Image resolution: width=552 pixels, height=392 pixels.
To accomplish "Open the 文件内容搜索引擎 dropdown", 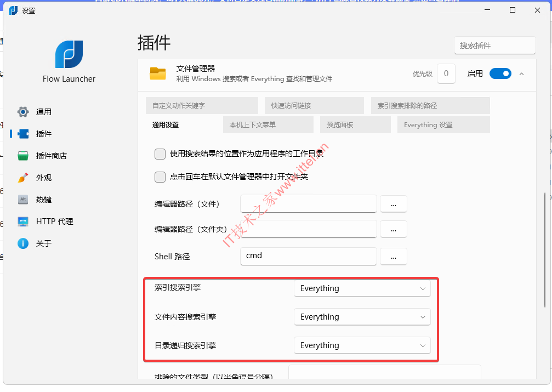I will coord(362,317).
